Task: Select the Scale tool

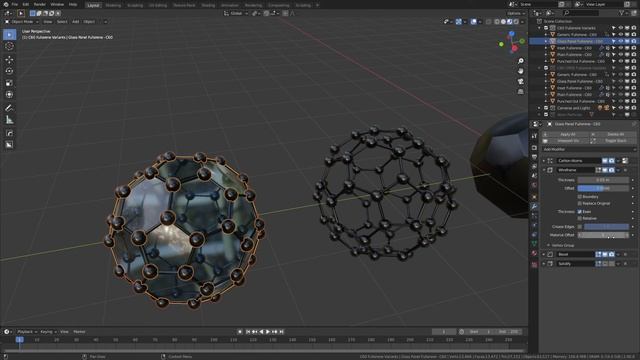Action: (9, 83)
